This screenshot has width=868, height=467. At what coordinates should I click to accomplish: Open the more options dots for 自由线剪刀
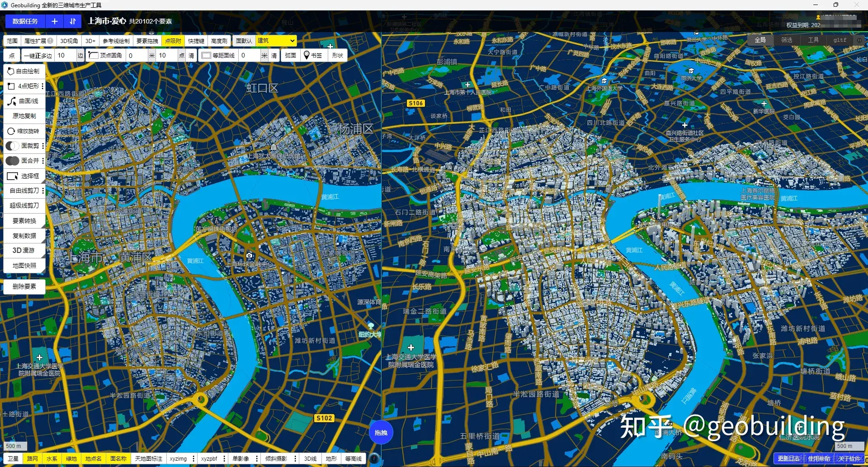43,191
